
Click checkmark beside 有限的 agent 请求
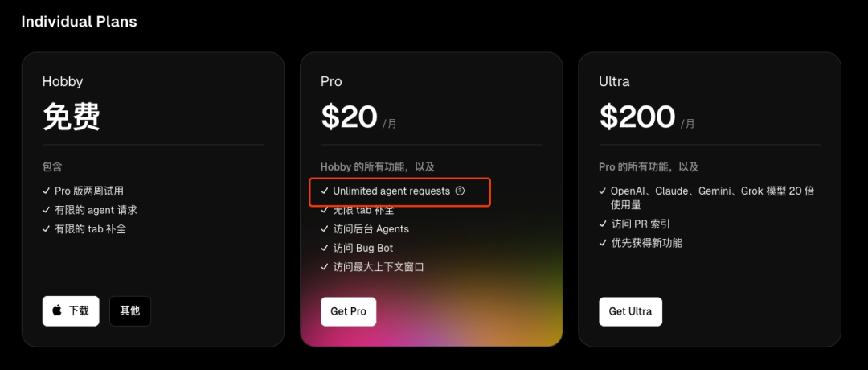coord(46,210)
